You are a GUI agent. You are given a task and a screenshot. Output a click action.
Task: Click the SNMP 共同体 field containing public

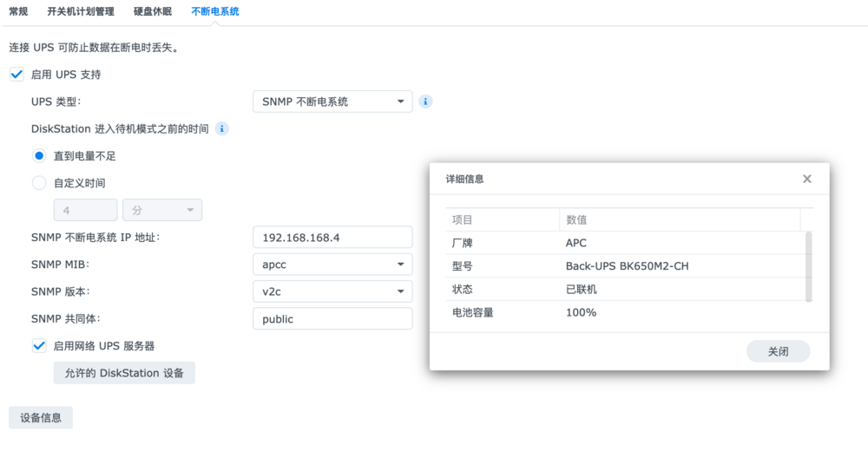pyautogui.click(x=332, y=319)
